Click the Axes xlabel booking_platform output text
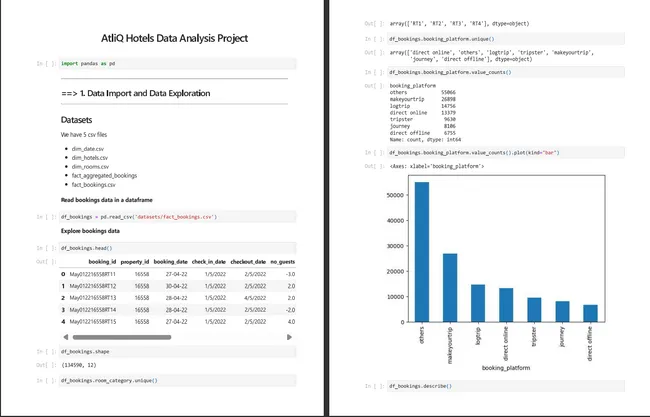 pos(437,166)
